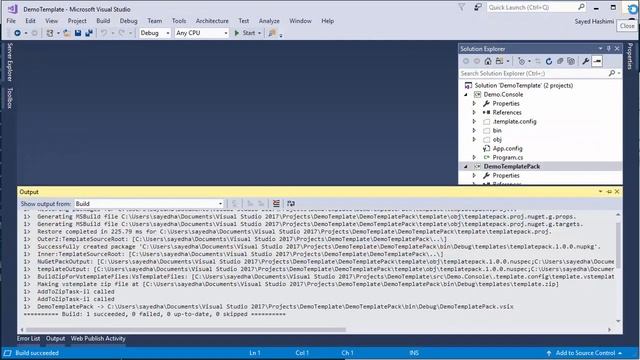Open the Start button dropdown arrow
Image resolution: width=640 pixels, height=360 pixels.
(259, 33)
